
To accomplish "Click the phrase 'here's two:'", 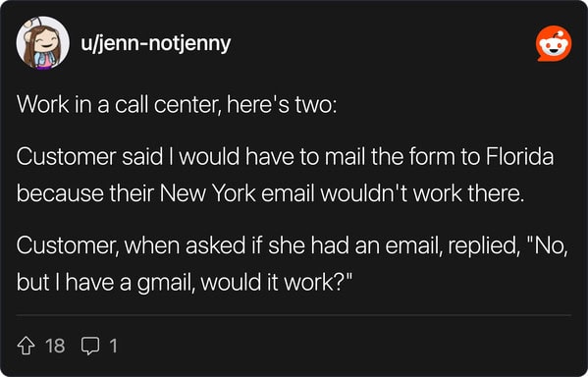I will click(282, 104).
